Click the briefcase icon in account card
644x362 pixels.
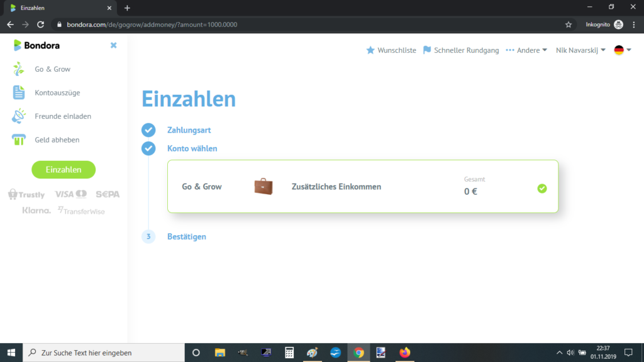coord(264,186)
